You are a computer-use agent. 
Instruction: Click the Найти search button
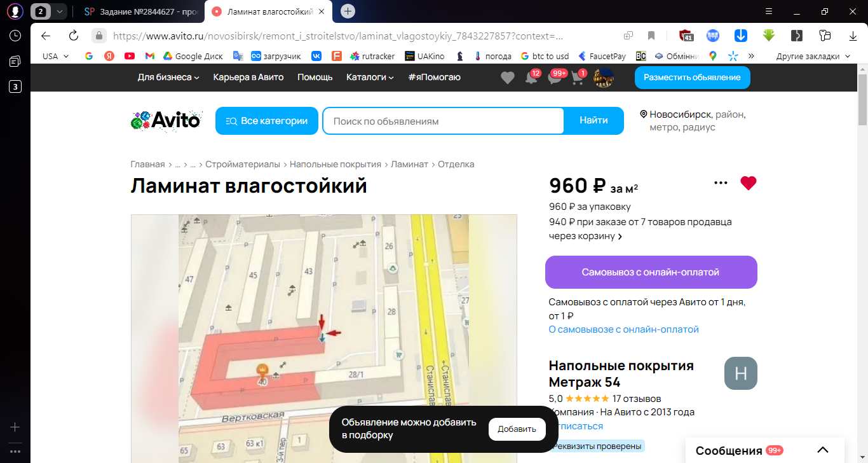593,120
